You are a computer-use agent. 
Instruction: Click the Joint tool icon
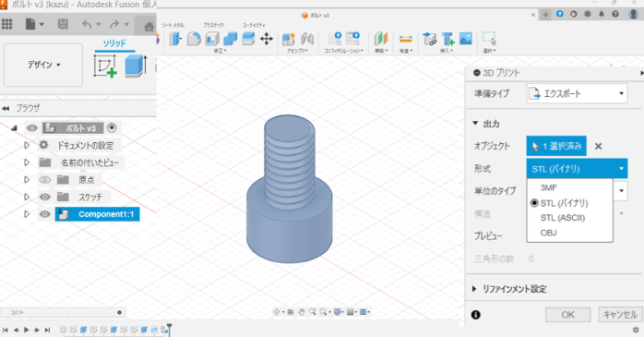[307, 39]
